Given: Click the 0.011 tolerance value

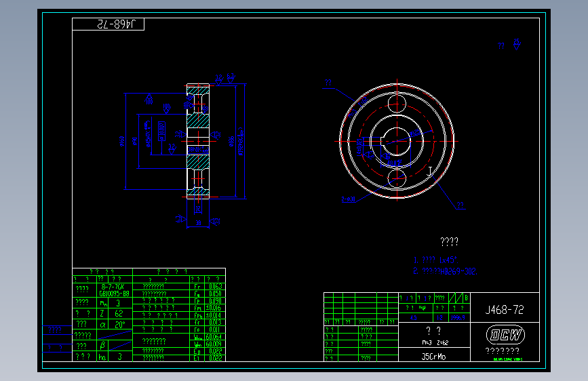Looking at the screenshot, I should pos(214,329).
